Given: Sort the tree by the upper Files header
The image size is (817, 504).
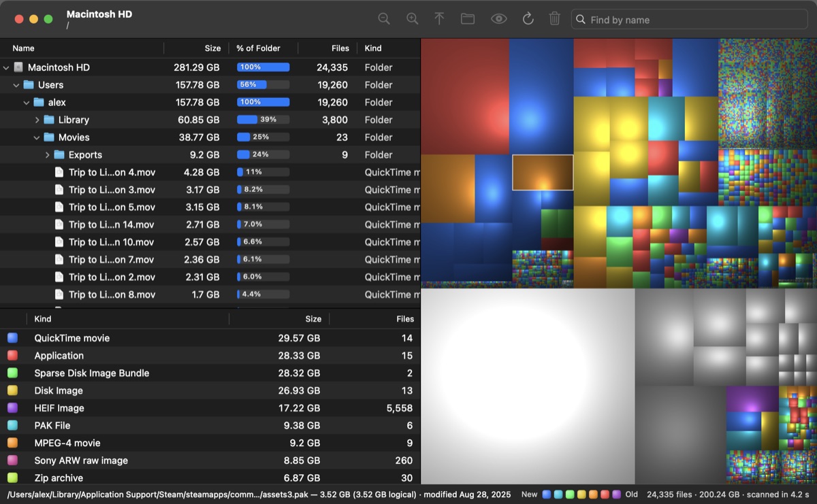Looking at the screenshot, I should pyautogui.click(x=340, y=48).
